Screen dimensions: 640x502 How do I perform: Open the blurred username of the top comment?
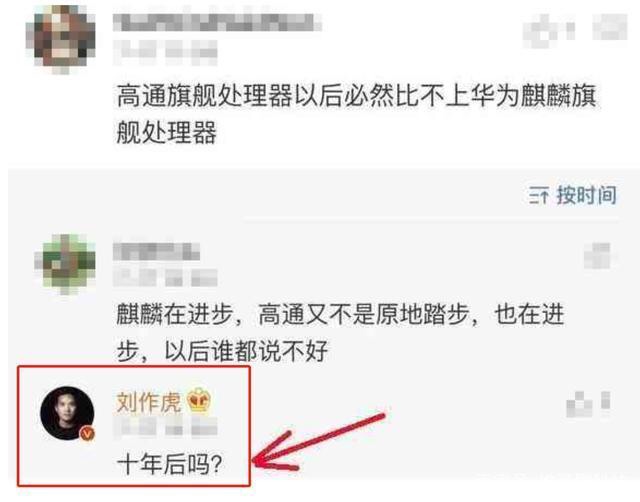click(x=217, y=23)
